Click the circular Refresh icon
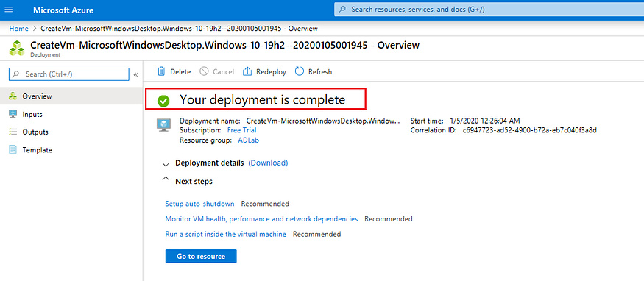The width and height of the screenshot is (644, 281). [x=300, y=71]
